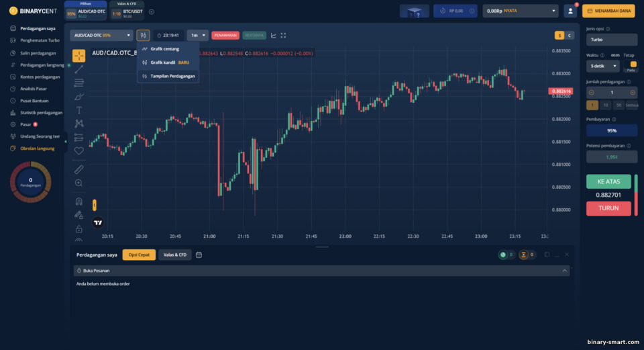Click the heart favorites icon

coord(79,151)
